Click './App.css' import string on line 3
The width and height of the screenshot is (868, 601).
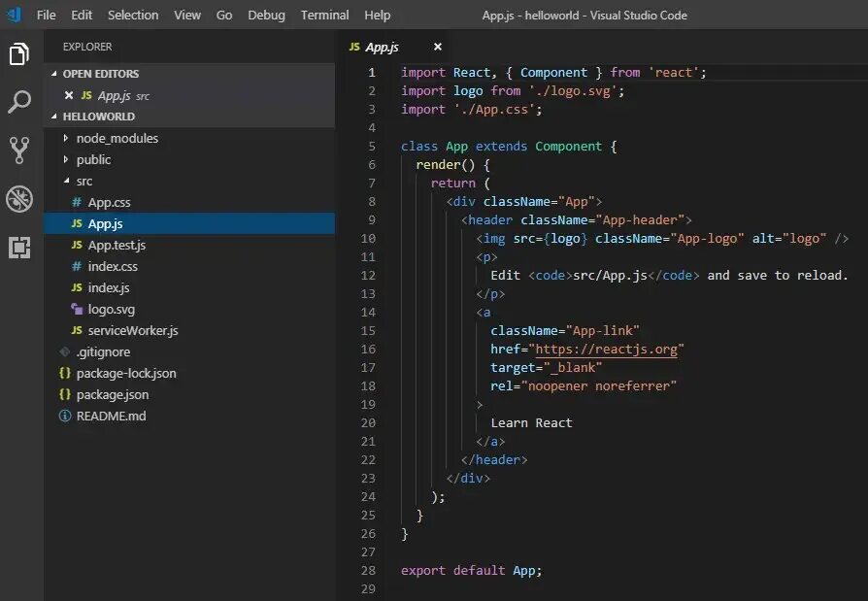tap(494, 110)
